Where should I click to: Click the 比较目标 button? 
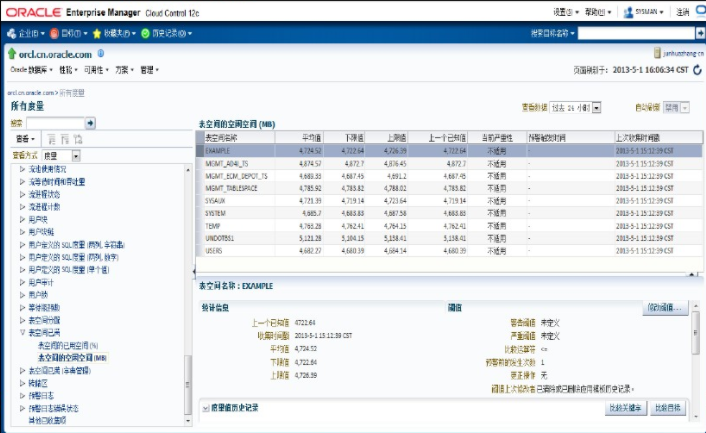pyautogui.click(x=668, y=408)
